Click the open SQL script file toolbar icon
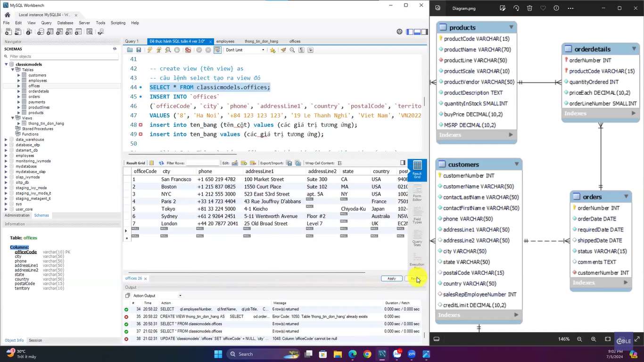Screen dimensions: 644x362 18,32
